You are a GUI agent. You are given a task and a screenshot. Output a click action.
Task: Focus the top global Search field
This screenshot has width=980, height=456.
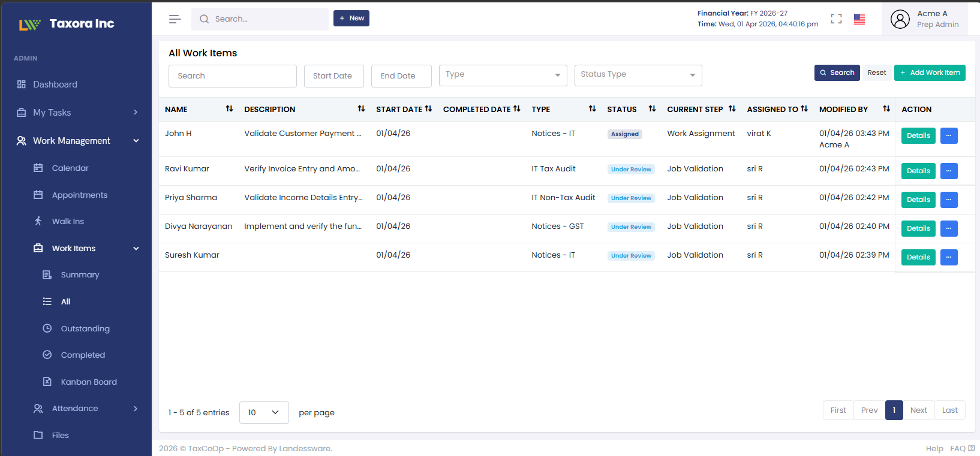(x=260, y=19)
